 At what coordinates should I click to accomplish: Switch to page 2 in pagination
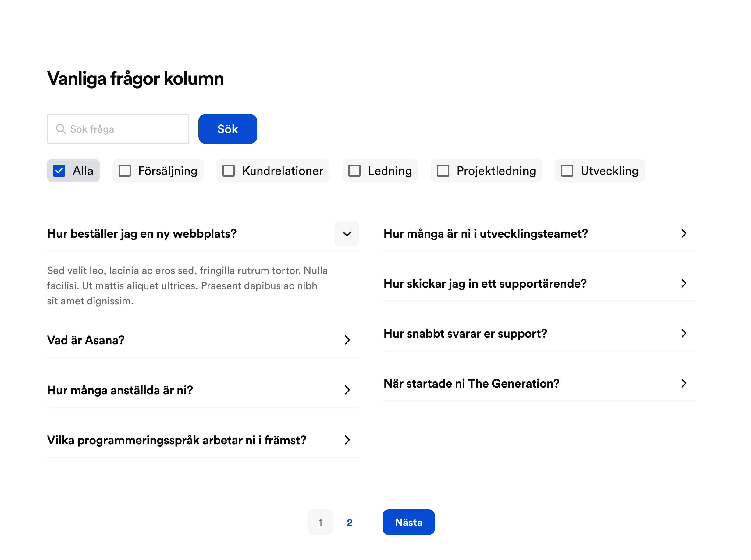click(x=350, y=523)
